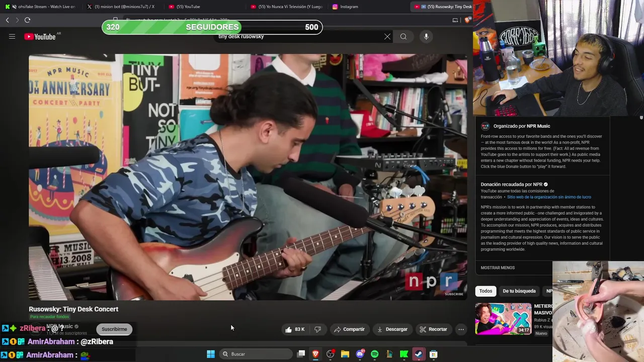The image size is (644, 362).
Task: Go back with the browser back arrow
Action: pyautogui.click(x=8, y=20)
